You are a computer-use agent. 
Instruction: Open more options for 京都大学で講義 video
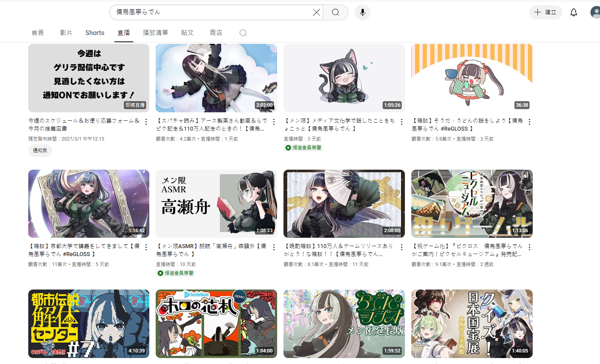(146, 247)
